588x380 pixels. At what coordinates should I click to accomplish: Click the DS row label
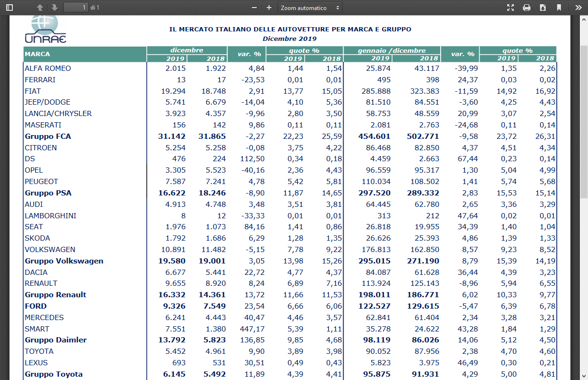pos(30,159)
